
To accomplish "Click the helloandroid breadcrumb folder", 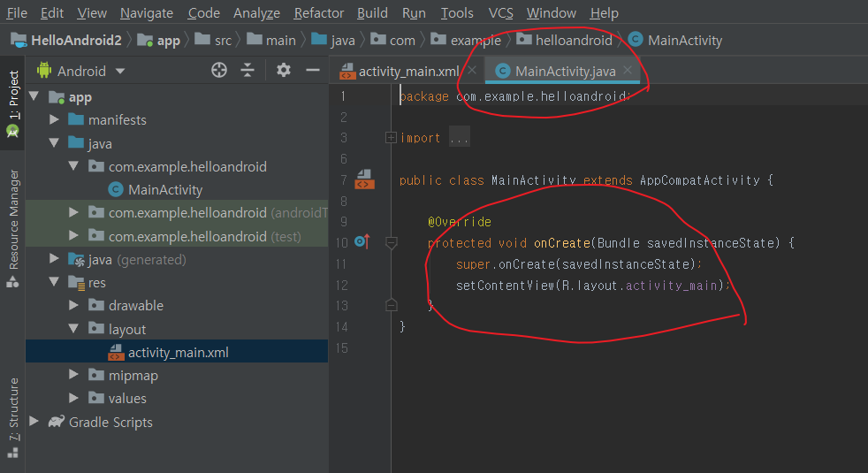I will pyautogui.click(x=565, y=41).
